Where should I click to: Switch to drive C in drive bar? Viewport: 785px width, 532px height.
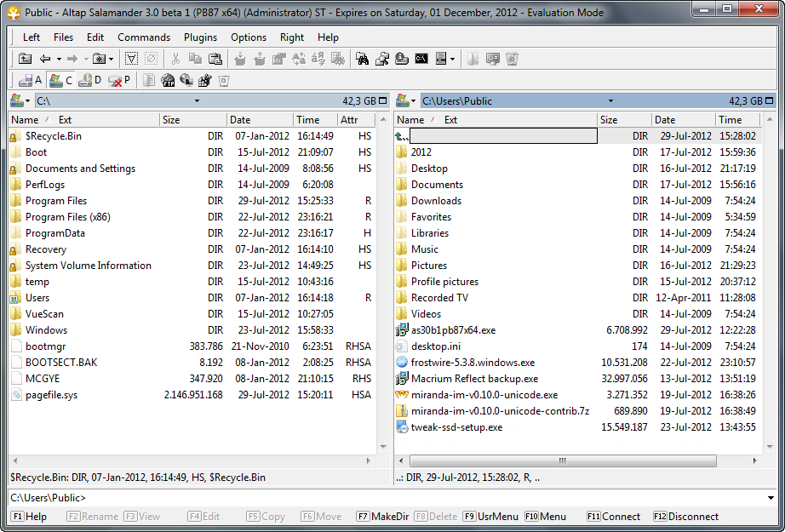pyautogui.click(x=61, y=80)
